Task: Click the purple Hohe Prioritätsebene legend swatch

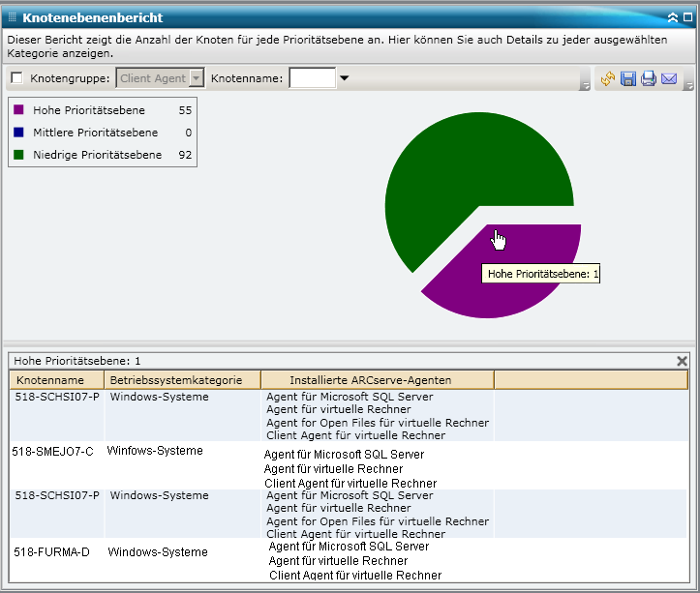Action: pos(19,110)
